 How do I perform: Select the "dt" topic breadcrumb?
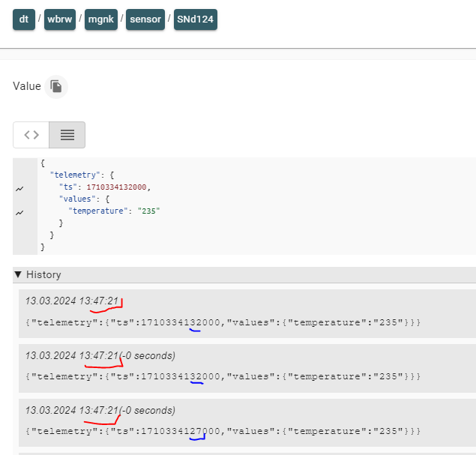24,19
